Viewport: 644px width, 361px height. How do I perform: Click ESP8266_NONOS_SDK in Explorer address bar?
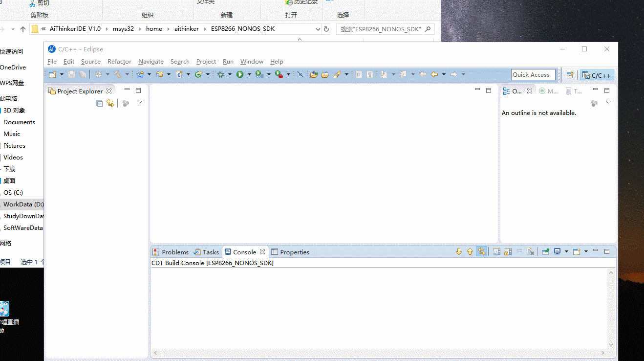(243, 29)
